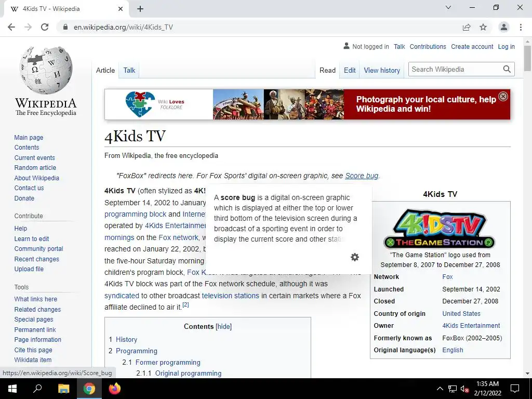
Task: Go to Main page in sidebar
Action: 29,137
